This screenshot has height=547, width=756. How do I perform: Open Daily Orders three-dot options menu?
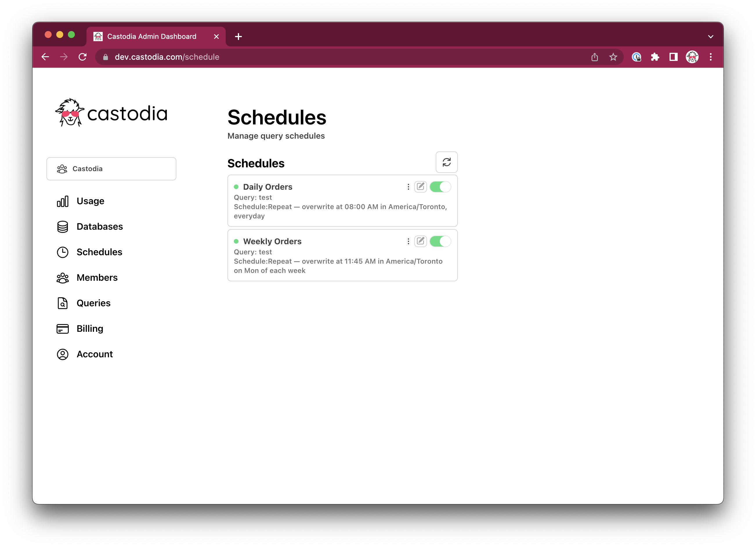click(x=408, y=187)
